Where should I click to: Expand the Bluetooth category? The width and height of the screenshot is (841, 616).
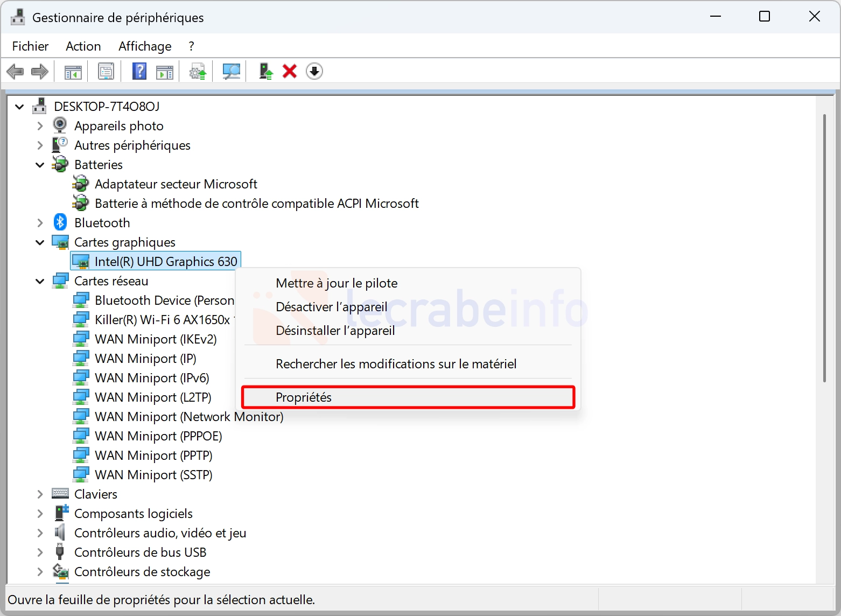point(40,223)
